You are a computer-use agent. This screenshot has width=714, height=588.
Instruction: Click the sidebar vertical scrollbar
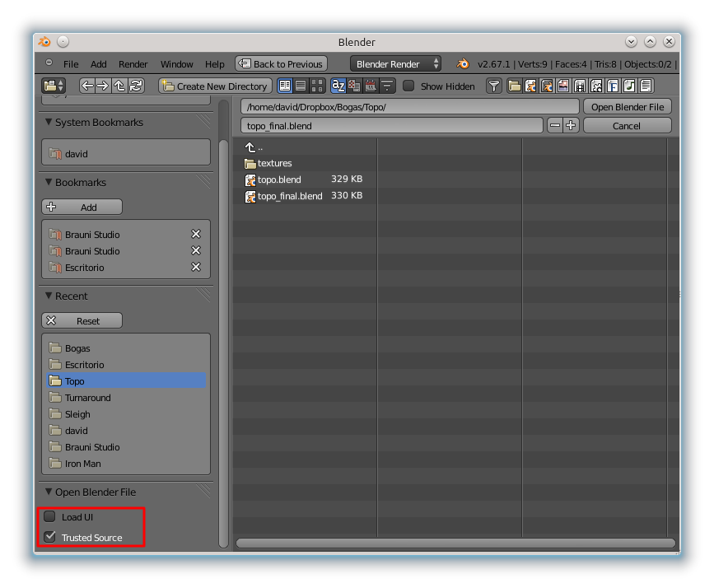pos(223,343)
